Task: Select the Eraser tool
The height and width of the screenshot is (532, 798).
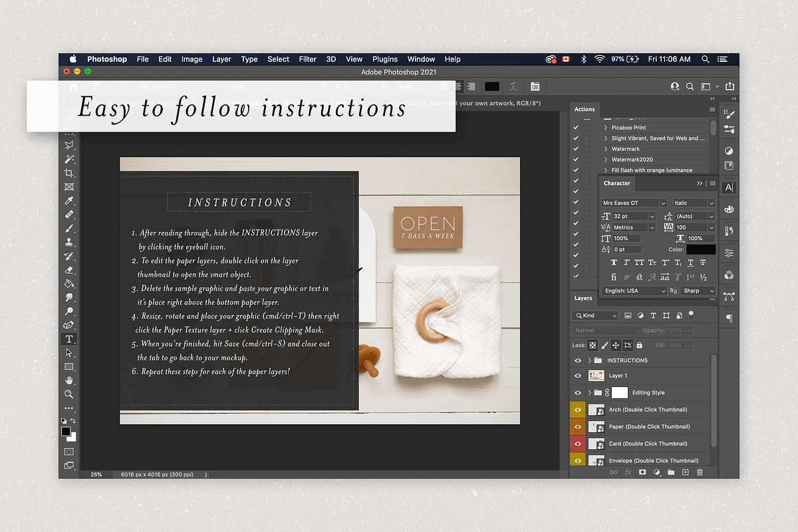Action: [69, 270]
